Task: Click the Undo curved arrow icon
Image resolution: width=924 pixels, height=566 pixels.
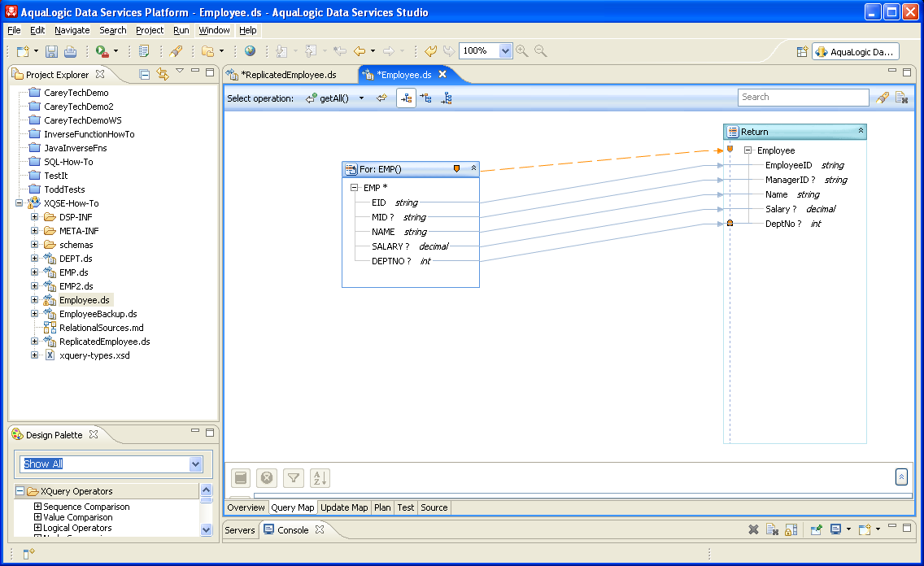Action: point(430,51)
